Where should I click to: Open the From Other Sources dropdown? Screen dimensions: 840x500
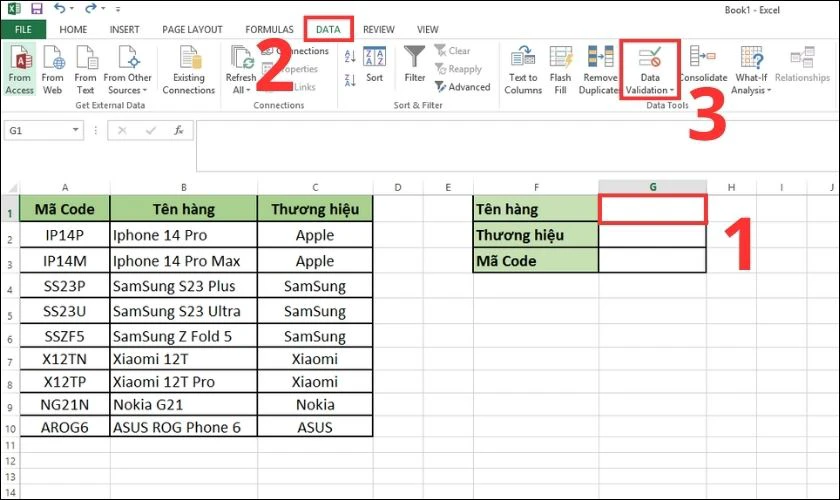[128, 70]
